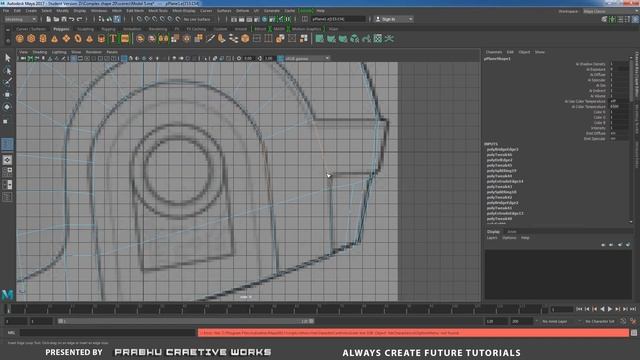Select the Multi-Cut knife tool on the shelf

coord(211,39)
